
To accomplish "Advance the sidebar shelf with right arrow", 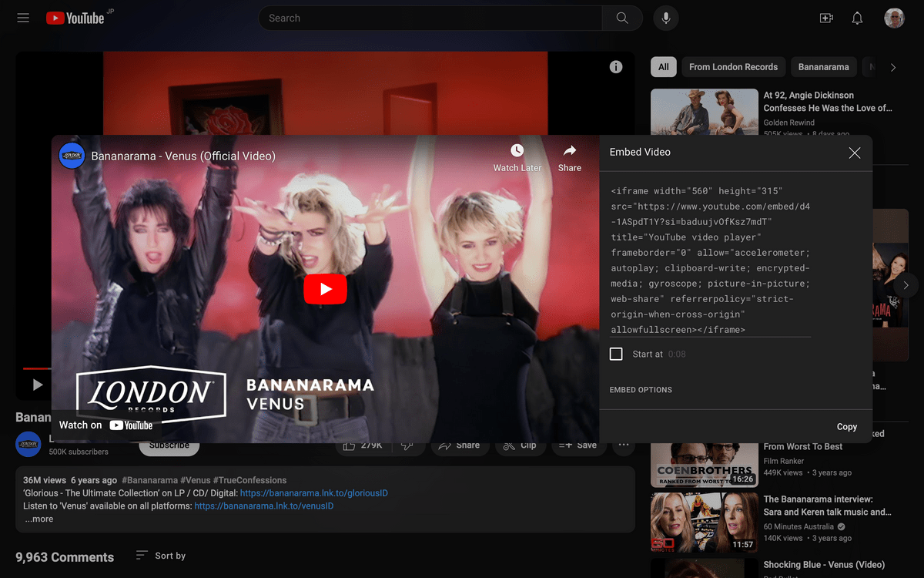I will click(x=906, y=285).
